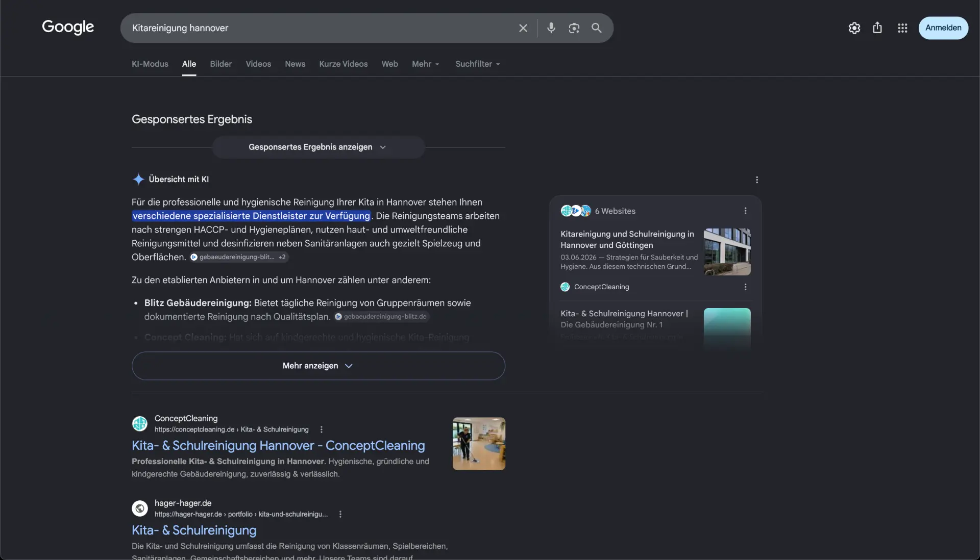Expand AI overview with Mehr anzeigen
The image size is (980, 560).
tap(318, 366)
